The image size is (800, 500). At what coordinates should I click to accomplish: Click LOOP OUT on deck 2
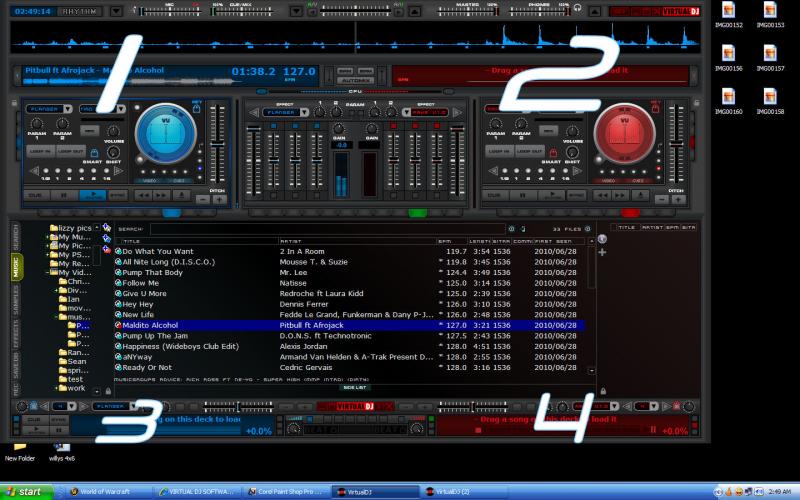[530, 152]
